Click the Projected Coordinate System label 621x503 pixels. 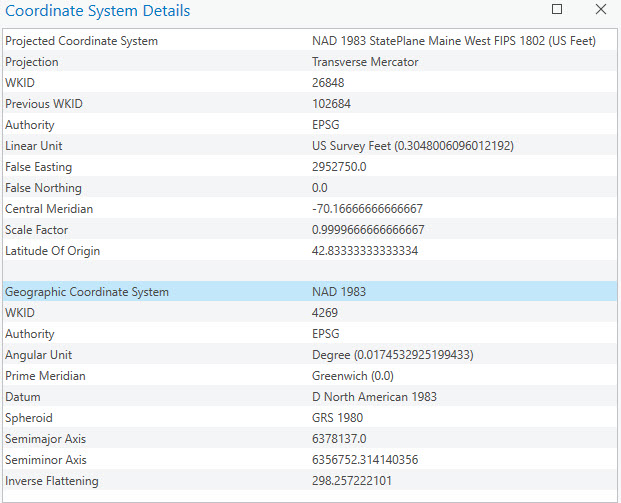(x=81, y=41)
